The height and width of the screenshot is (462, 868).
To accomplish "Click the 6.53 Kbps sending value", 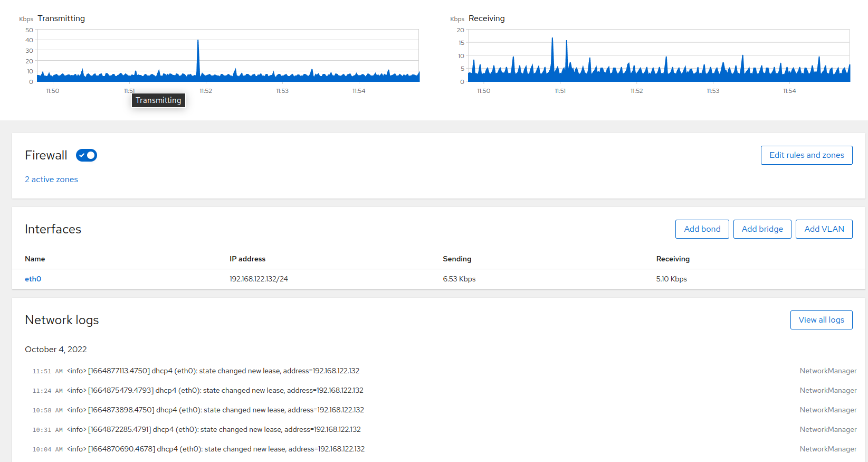I will (459, 279).
